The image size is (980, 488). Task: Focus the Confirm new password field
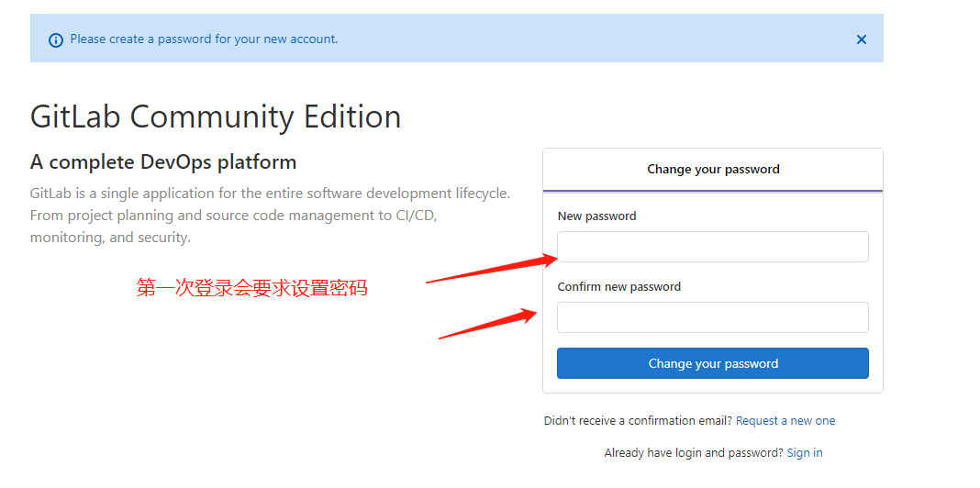pos(713,317)
